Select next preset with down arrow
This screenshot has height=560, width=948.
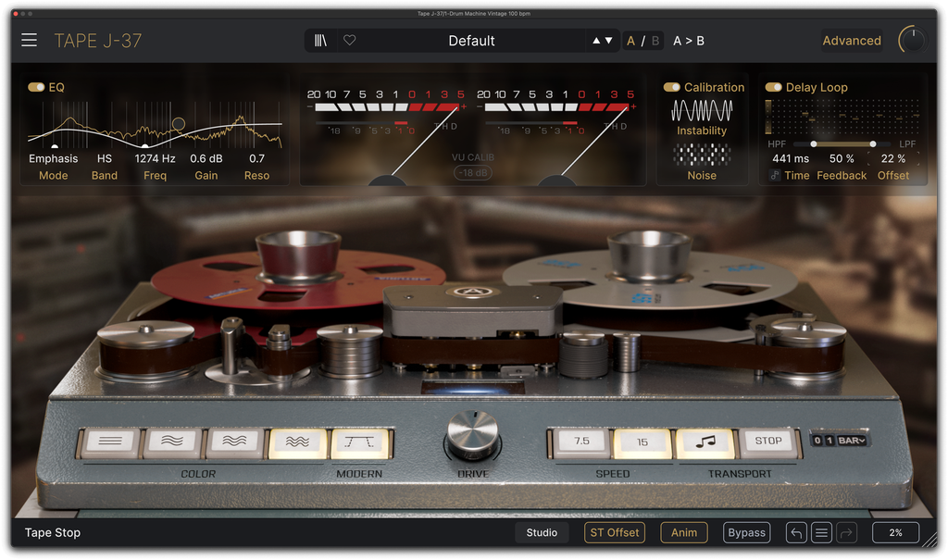point(609,41)
